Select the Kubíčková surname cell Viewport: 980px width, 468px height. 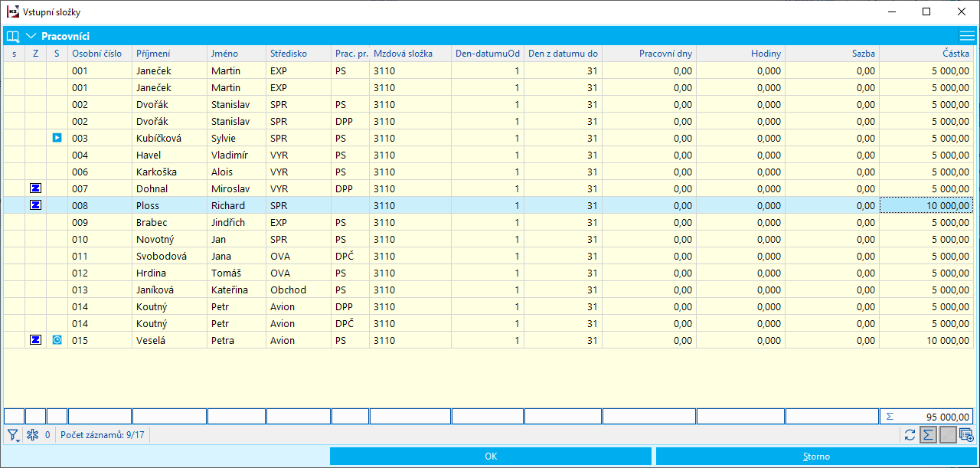[169, 138]
